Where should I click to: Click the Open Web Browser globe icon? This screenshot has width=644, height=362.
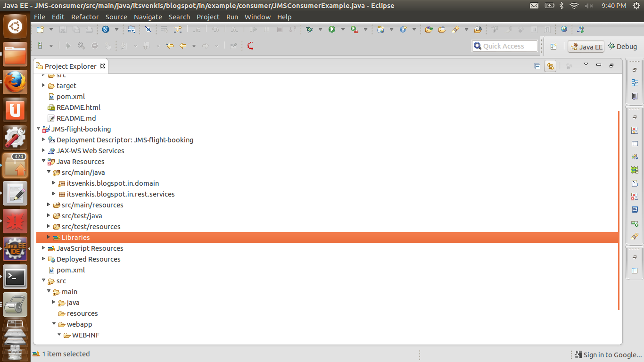(564, 29)
